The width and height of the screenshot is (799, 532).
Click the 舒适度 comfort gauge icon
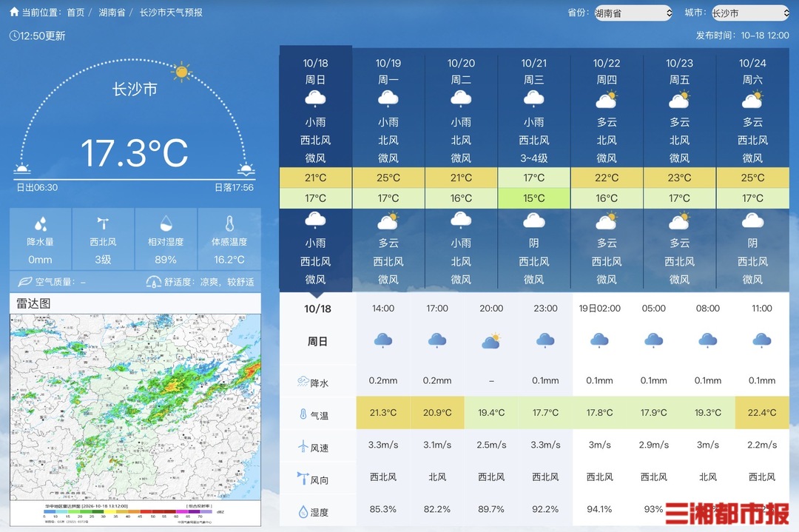(153, 282)
